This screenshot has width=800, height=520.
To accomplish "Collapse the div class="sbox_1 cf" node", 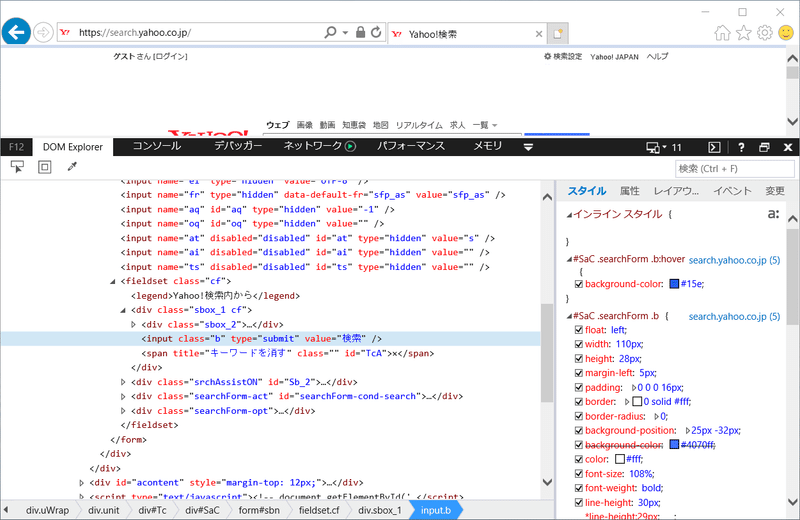I will [123, 310].
